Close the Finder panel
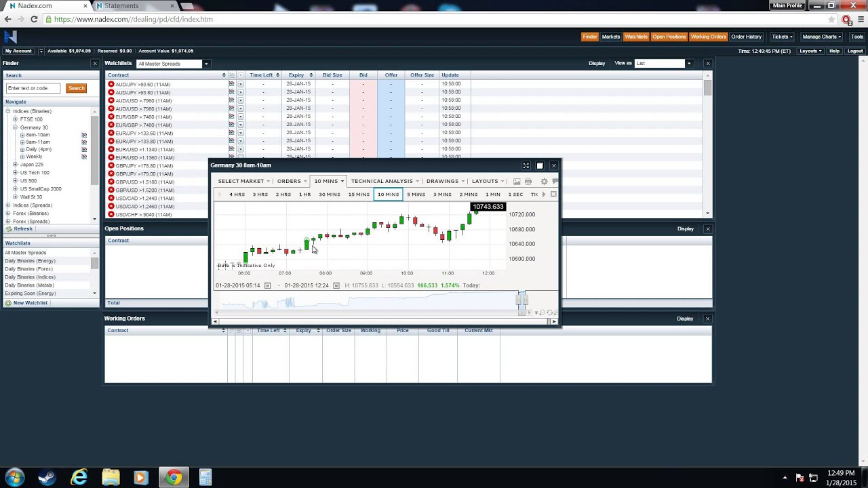The height and width of the screenshot is (488, 868). point(95,63)
